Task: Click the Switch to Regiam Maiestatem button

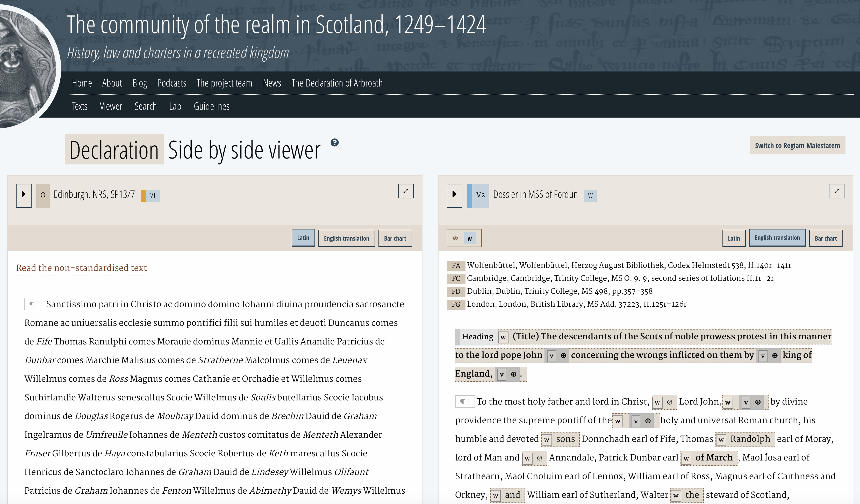Action: (797, 145)
